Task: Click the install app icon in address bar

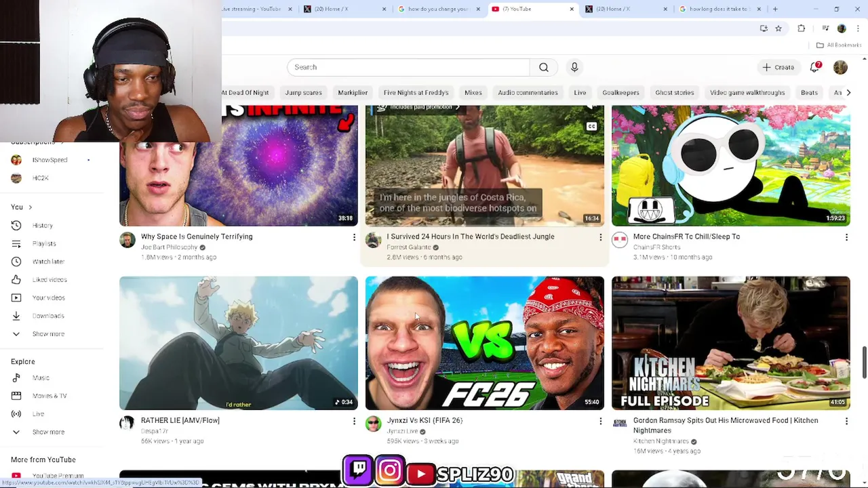Action: pyautogui.click(x=764, y=28)
